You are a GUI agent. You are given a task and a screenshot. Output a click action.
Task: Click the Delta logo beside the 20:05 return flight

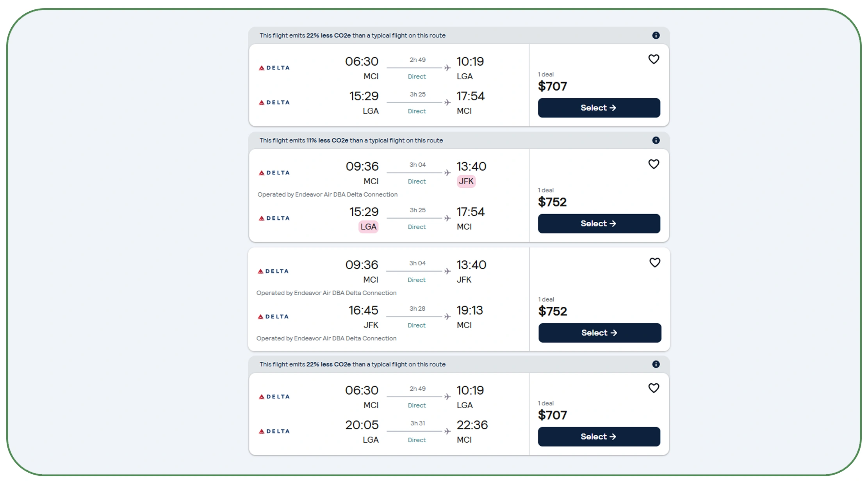tap(273, 431)
